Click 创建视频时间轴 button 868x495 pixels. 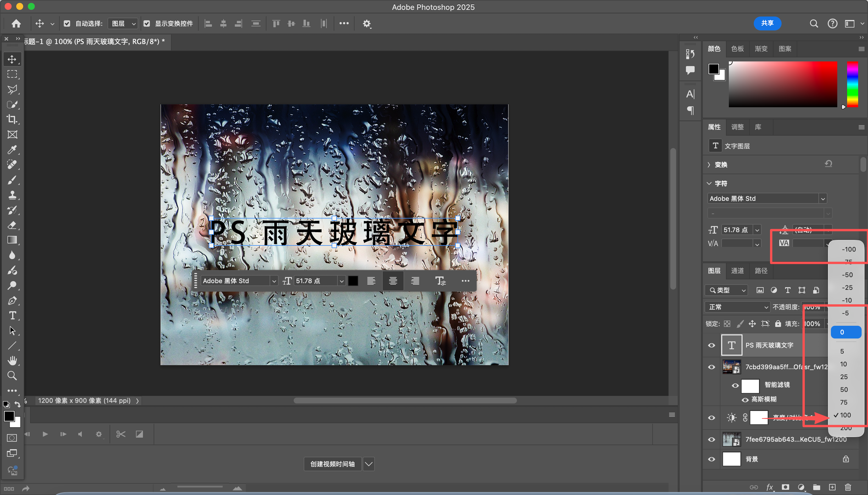332,464
